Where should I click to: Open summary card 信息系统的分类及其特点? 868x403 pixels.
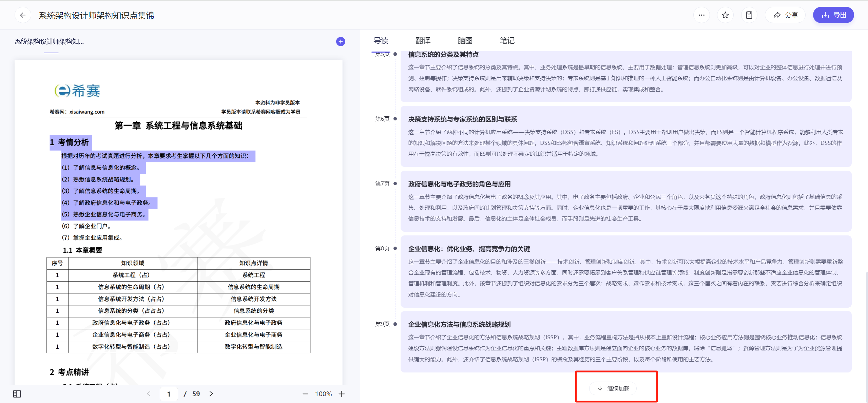(626, 76)
